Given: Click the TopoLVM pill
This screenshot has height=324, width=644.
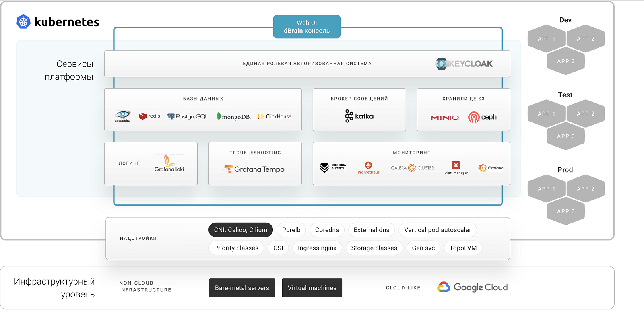Looking at the screenshot, I should click(x=463, y=248).
